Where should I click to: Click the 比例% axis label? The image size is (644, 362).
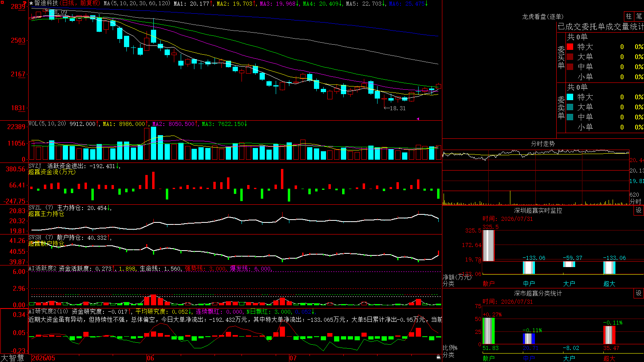point(450,348)
